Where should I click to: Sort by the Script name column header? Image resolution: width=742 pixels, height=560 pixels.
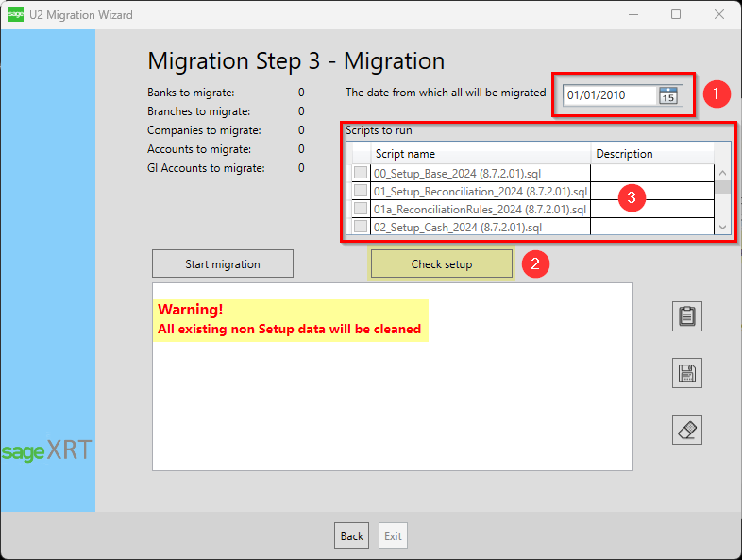click(x=481, y=154)
